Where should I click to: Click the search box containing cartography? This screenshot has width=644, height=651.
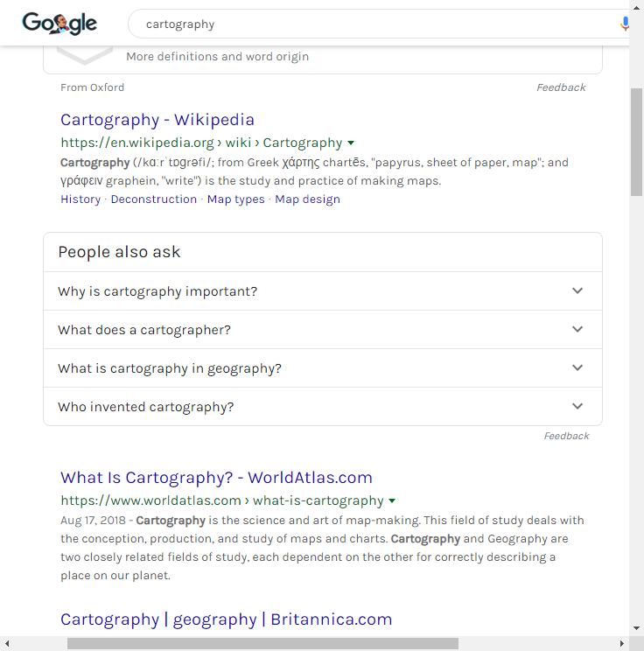[378, 24]
